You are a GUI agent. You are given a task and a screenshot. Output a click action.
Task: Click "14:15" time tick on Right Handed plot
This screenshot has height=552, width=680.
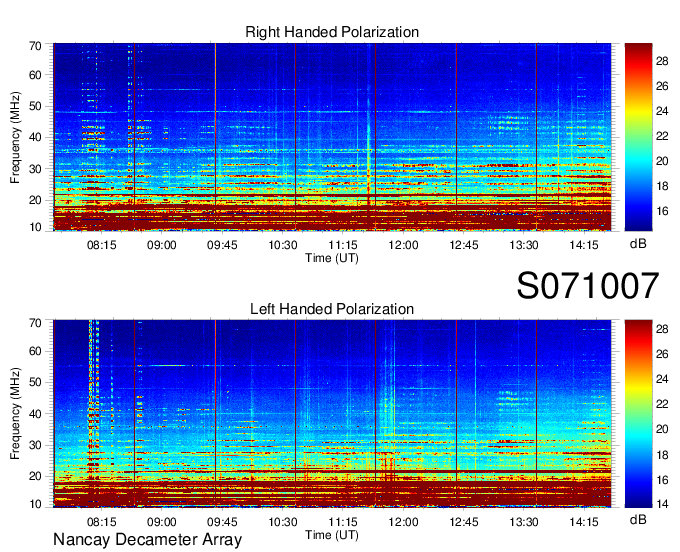(x=584, y=245)
